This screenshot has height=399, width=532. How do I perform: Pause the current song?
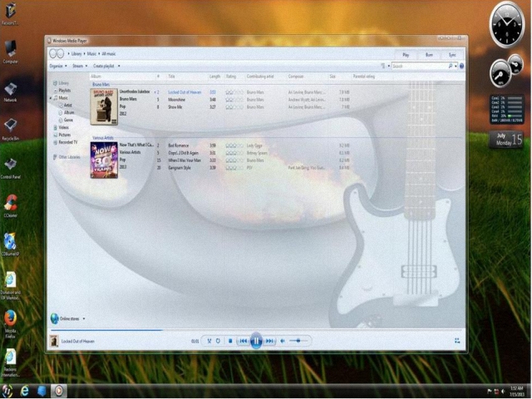pos(256,341)
